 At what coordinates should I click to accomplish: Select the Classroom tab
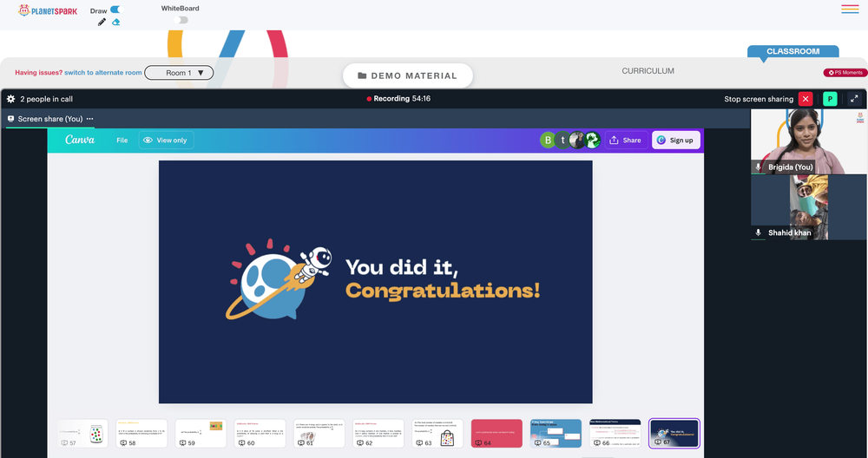point(792,51)
